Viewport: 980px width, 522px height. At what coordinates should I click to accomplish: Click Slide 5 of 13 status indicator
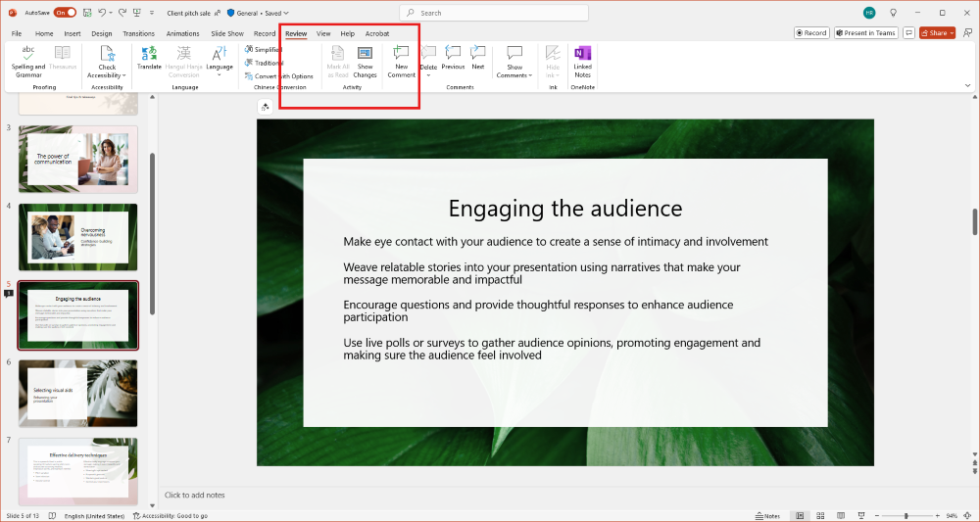pyautogui.click(x=22, y=516)
